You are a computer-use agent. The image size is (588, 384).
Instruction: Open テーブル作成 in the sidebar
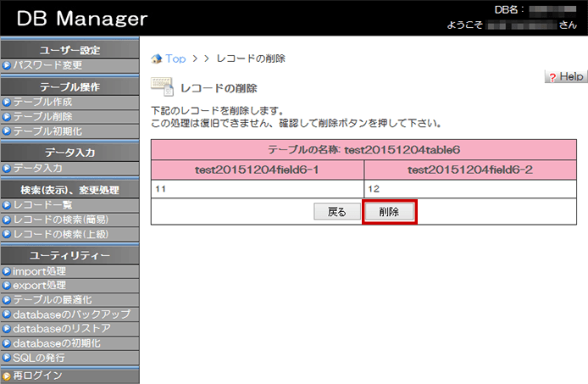(x=42, y=102)
